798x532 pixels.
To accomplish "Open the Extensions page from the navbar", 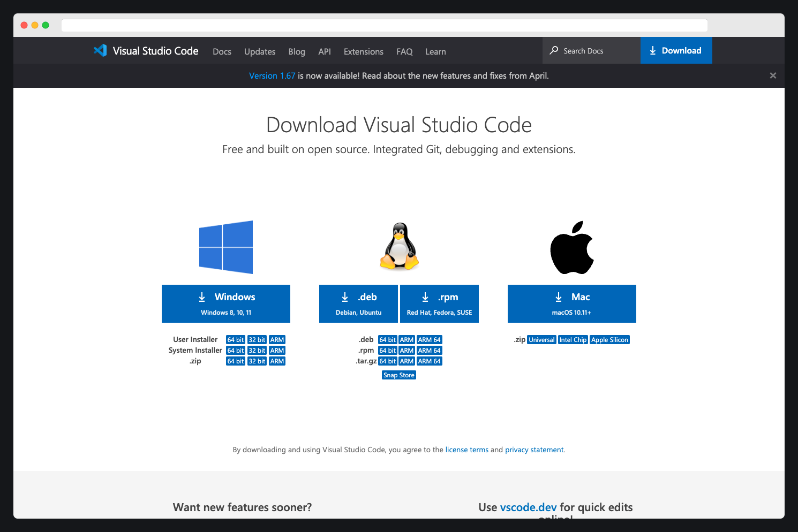I will 363,51.
